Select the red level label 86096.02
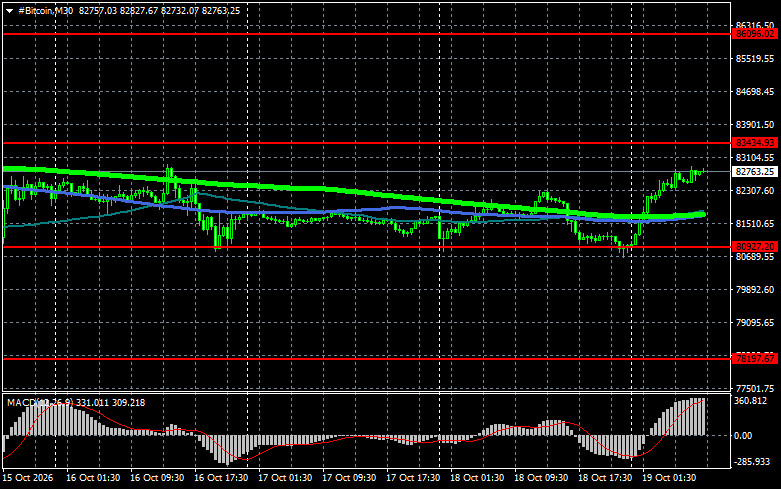Image resolution: width=781 pixels, height=489 pixels. 755,34
